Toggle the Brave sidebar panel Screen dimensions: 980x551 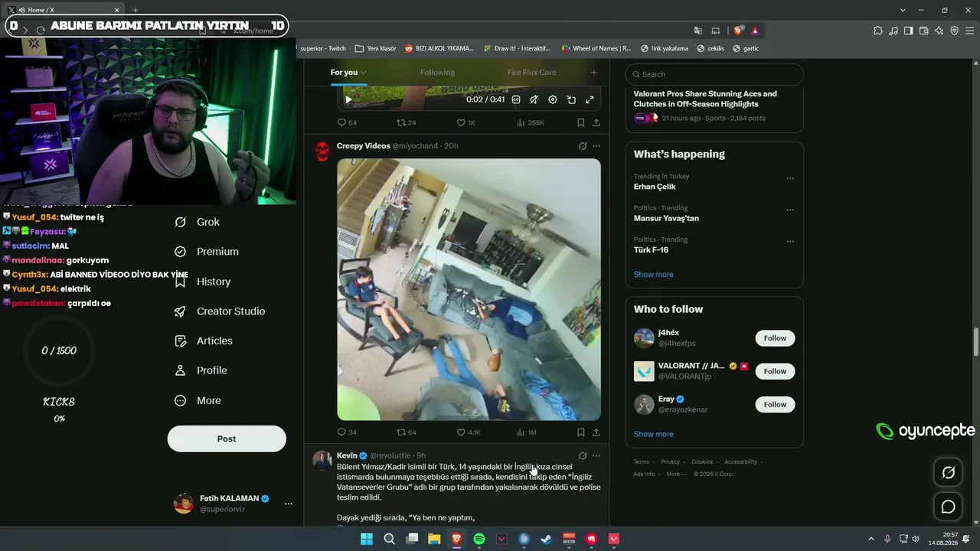tap(908, 31)
